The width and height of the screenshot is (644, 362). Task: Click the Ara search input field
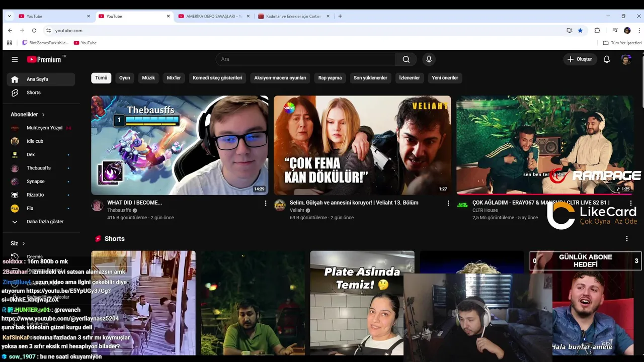pos(305,59)
